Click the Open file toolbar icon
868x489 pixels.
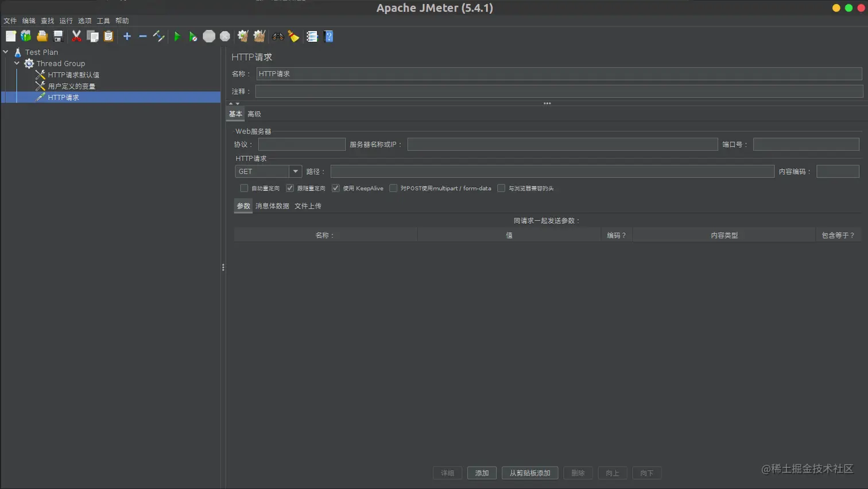42,36
